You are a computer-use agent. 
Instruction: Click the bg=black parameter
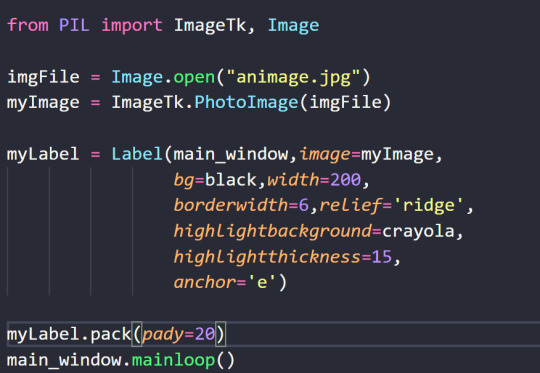tap(215, 180)
